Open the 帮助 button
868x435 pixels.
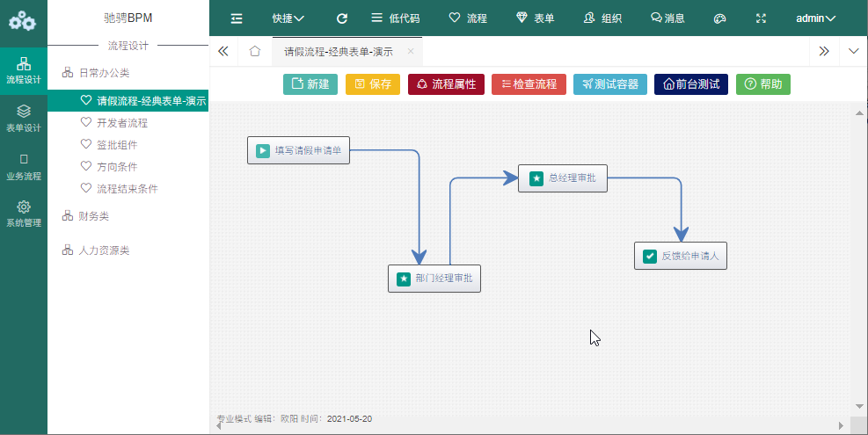763,84
